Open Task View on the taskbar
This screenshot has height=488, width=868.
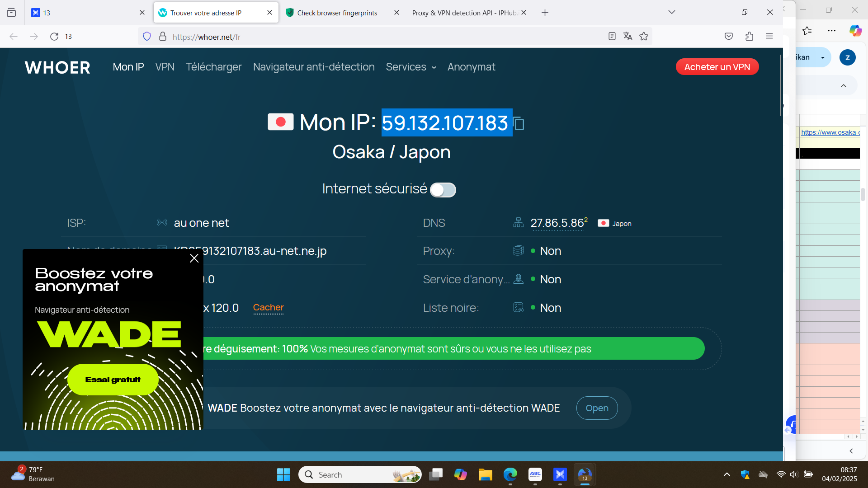pos(436,475)
